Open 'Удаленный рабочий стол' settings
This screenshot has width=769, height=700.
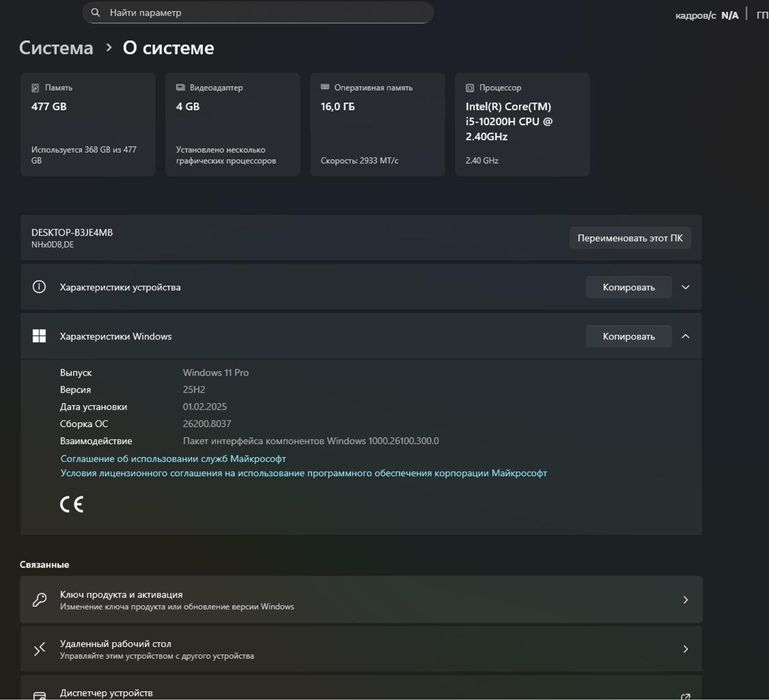361,649
